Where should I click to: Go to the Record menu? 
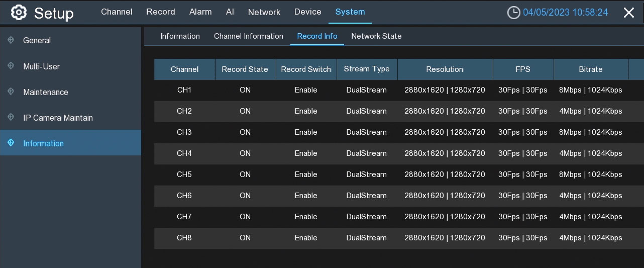tap(161, 12)
